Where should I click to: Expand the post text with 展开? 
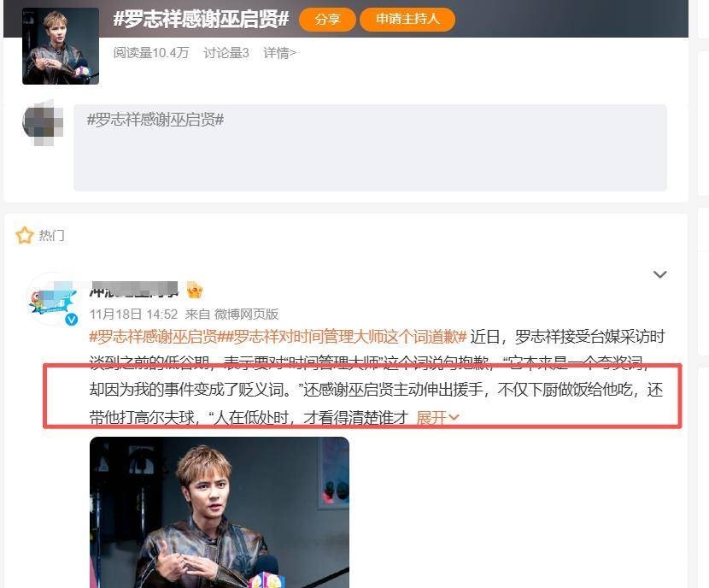click(437, 417)
